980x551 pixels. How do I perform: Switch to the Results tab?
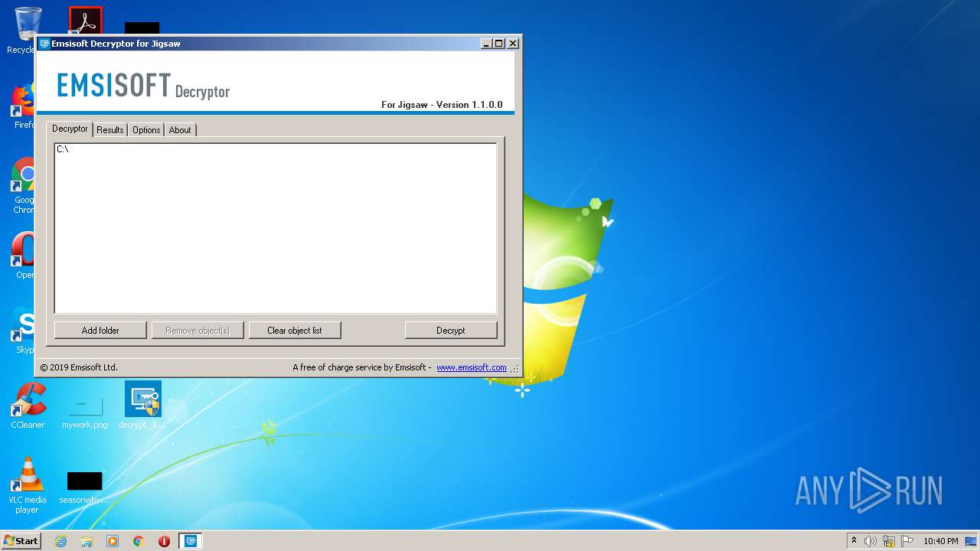tap(110, 130)
